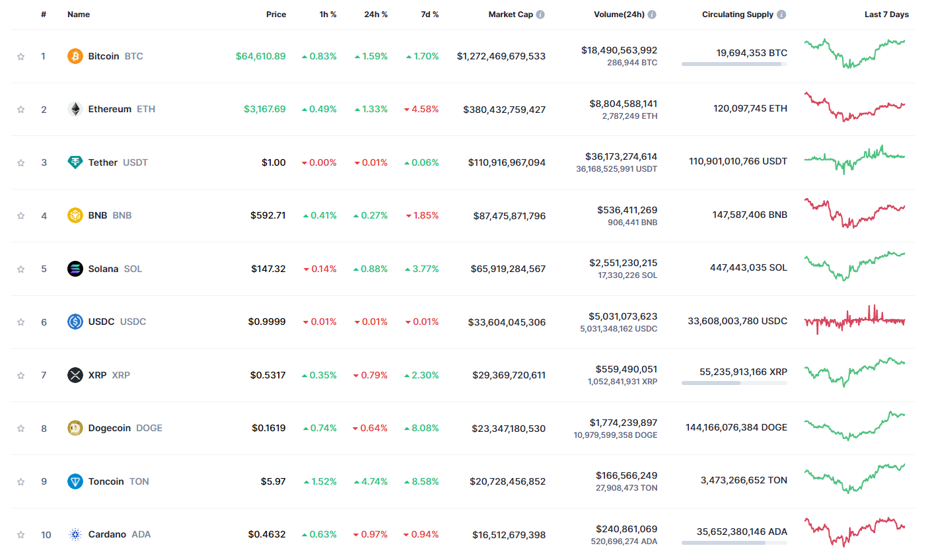The image size is (930, 560).
Task: Click the Cardano coin logo
Action: [x=75, y=534]
